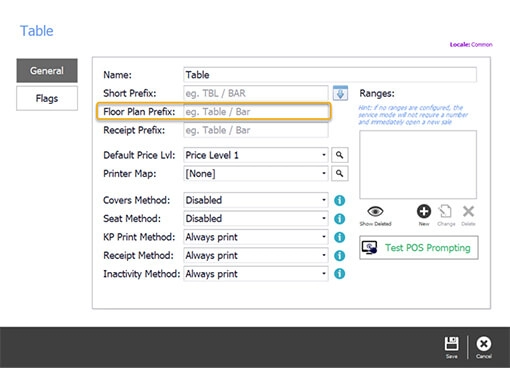Show info for KP Print Method
510x368 pixels.
[340, 237]
